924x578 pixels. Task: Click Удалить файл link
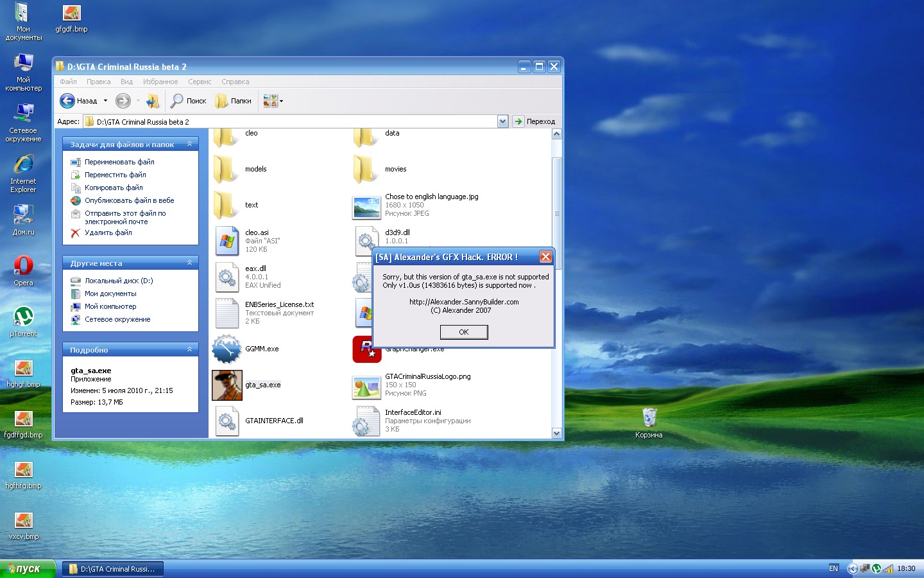click(108, 232)
